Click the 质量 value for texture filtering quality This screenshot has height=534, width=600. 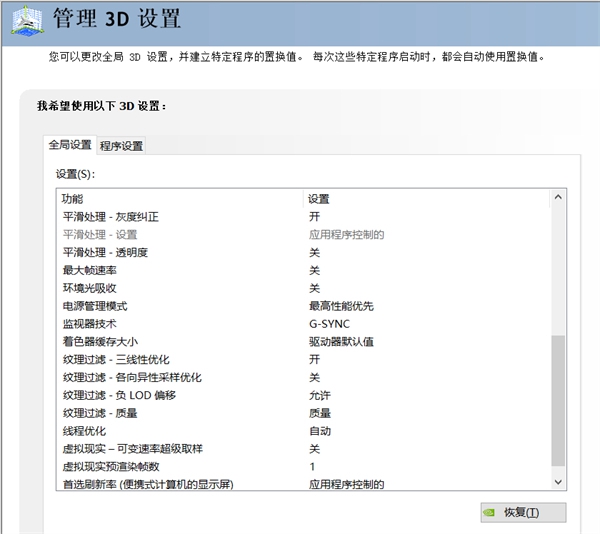coord(320,413)
